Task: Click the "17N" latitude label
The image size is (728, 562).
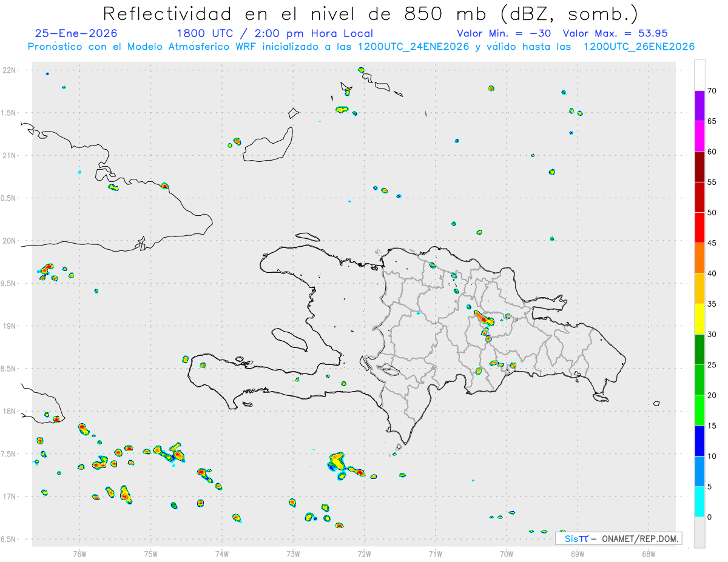Action: tap(9, 497)
